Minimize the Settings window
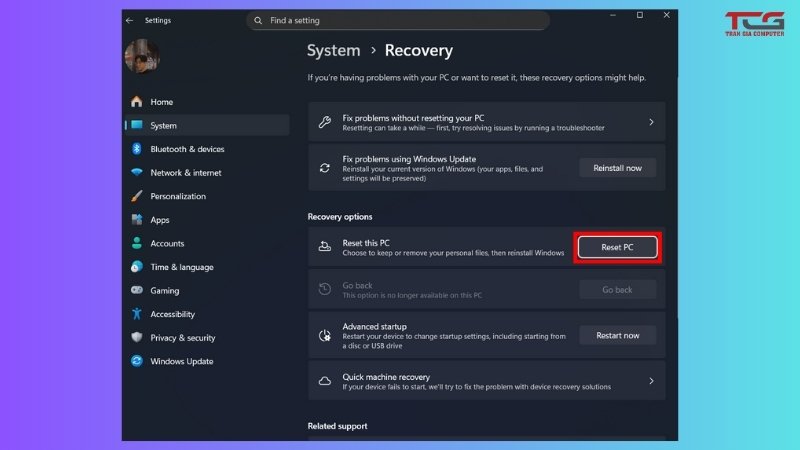The width and height of the screenshot is (800, 450). point(613,15)
